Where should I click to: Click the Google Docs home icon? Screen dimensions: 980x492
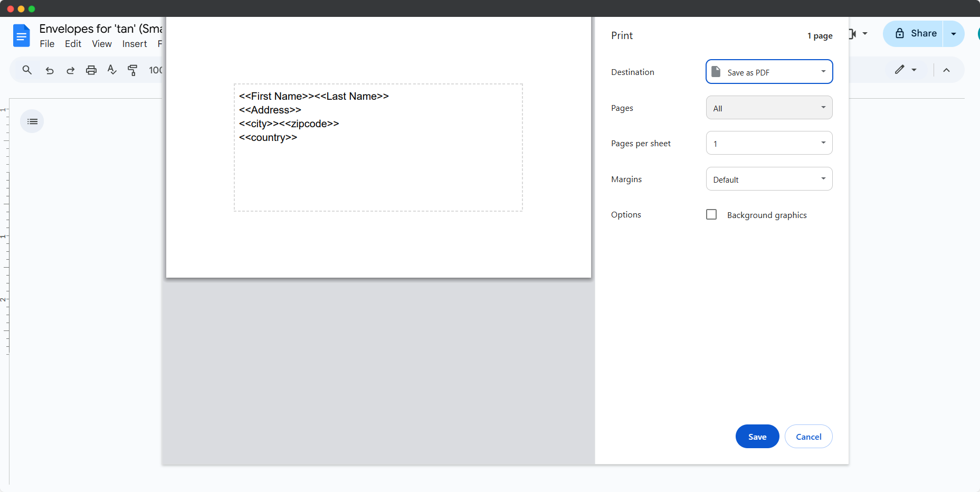pyautogui.click(x=22, y=35)
